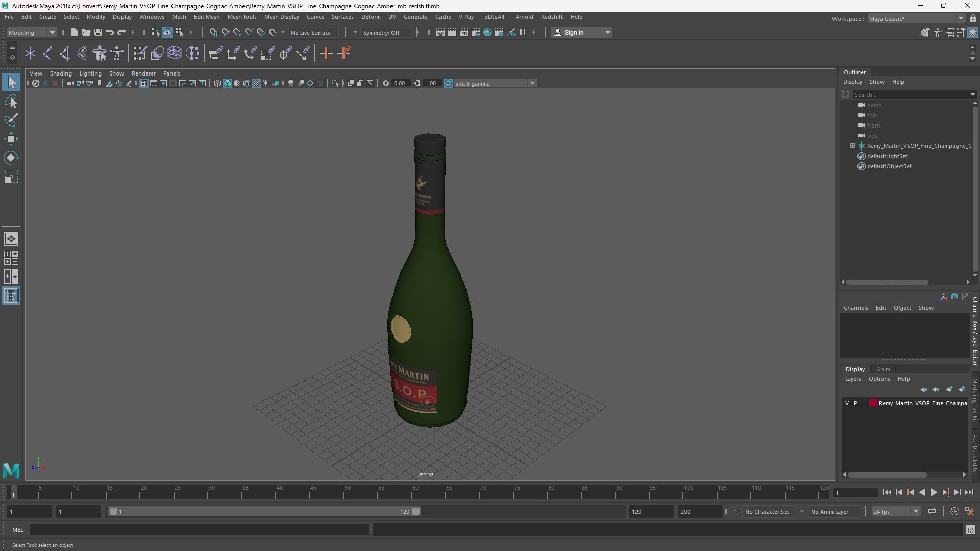This screenshot has height=551, width=980.
Task: Click the New Scene icon
Action: coord(74,32)
